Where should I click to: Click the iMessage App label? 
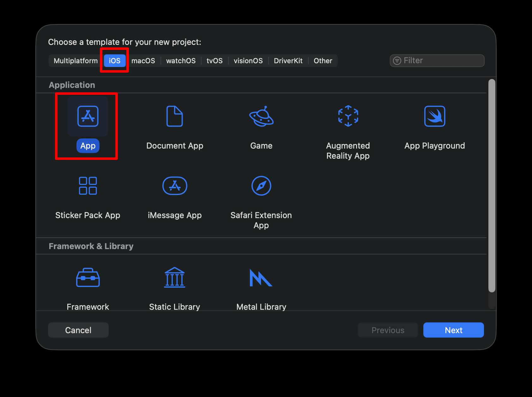tap(175, 215)
